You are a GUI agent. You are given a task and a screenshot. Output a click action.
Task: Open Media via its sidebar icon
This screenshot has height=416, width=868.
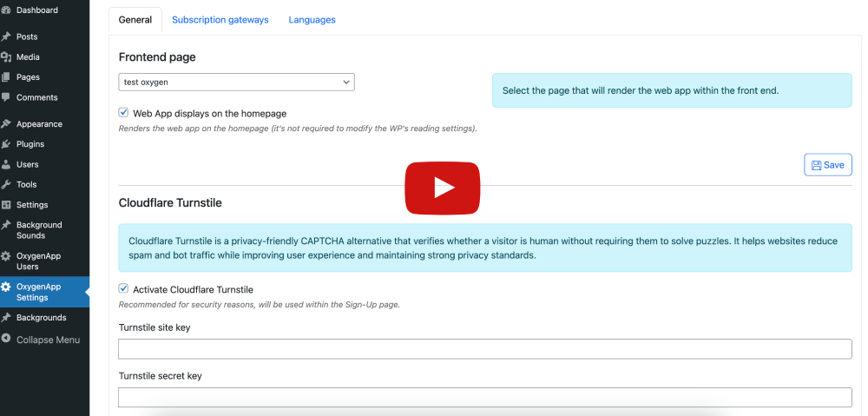(x=6, y=57)
